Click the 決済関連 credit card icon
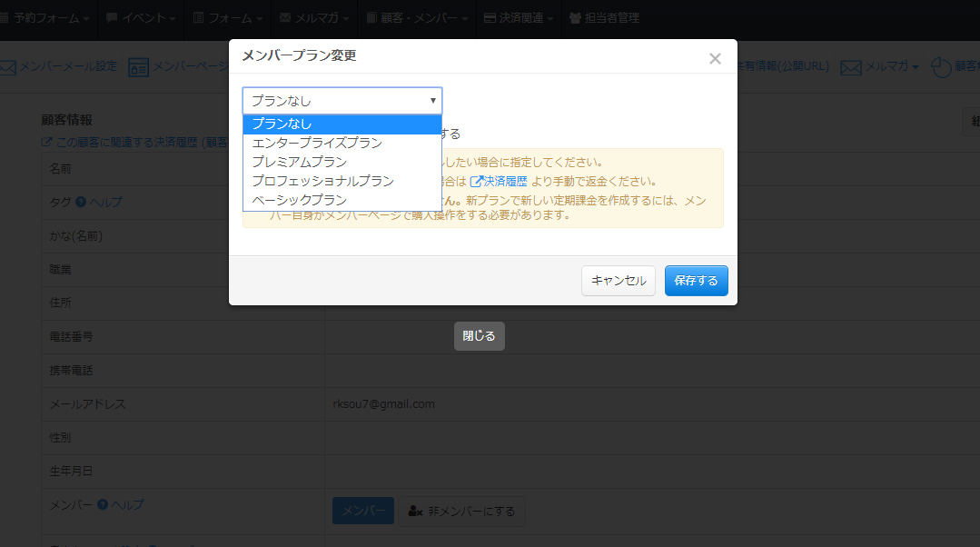980x547 pixels. coord(490,18)
